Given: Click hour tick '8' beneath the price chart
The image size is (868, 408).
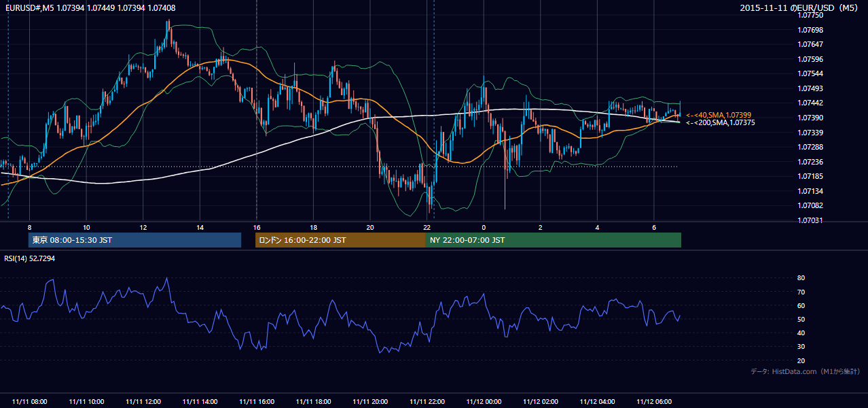Looking at the screenshot, I should [29, 227].
